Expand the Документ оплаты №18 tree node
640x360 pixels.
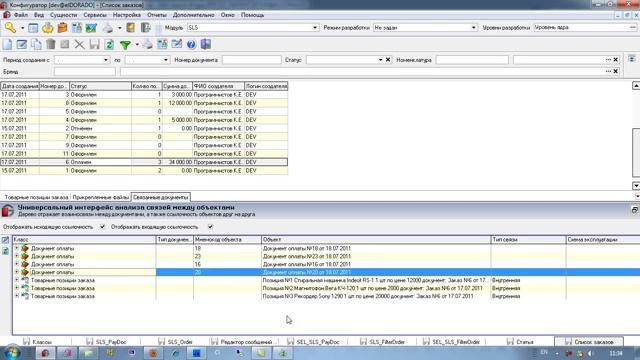pyautogui.click(x=17, y=248)
